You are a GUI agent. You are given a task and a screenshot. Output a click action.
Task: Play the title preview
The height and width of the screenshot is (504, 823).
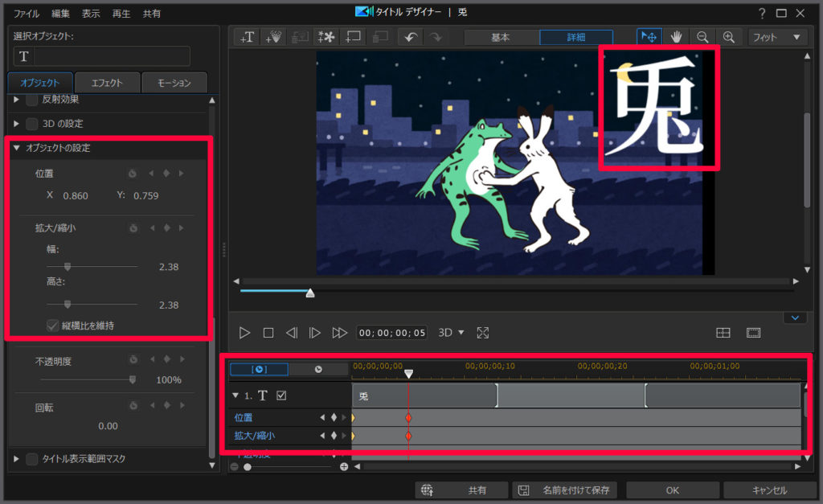click(244, 333)
